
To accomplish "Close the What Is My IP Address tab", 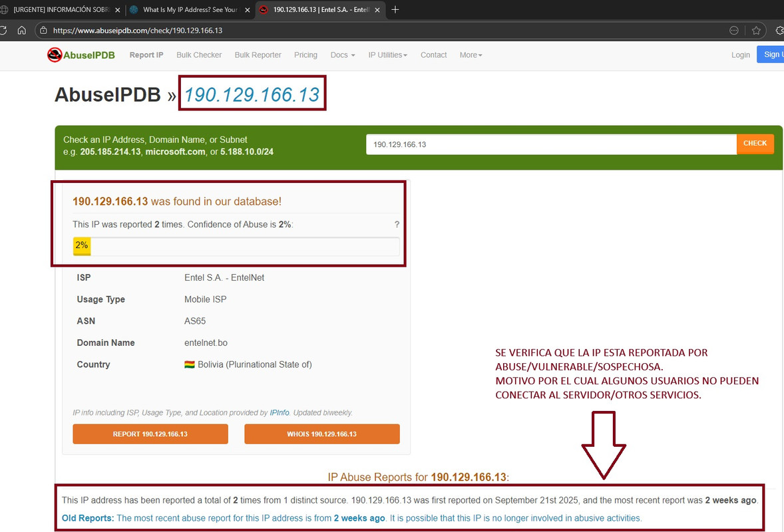I will [247, 9].
